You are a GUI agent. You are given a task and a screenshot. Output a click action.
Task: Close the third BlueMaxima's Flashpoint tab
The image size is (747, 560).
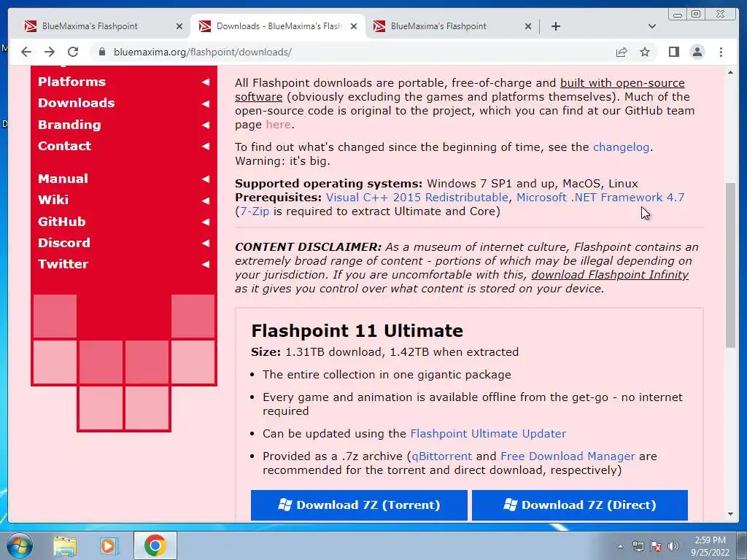point(528,26)
